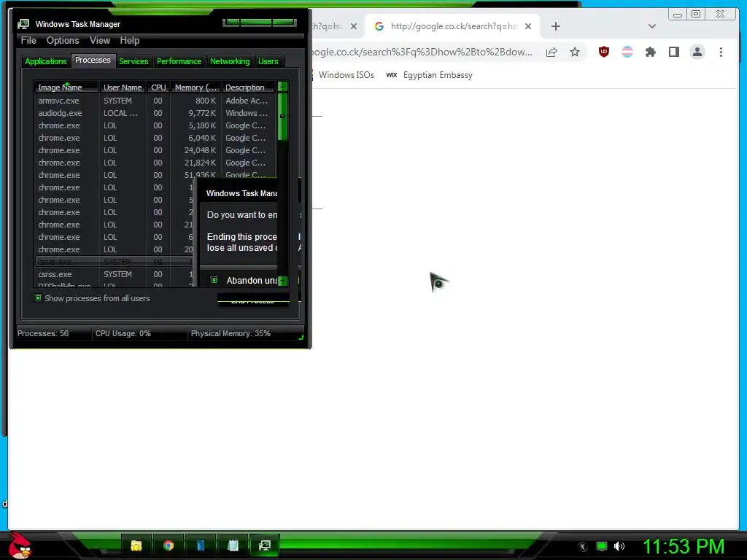The height and width of the screenshot is (560, 747).
Task: Switch to the Users tab
Action: click(x=268, y=61)
